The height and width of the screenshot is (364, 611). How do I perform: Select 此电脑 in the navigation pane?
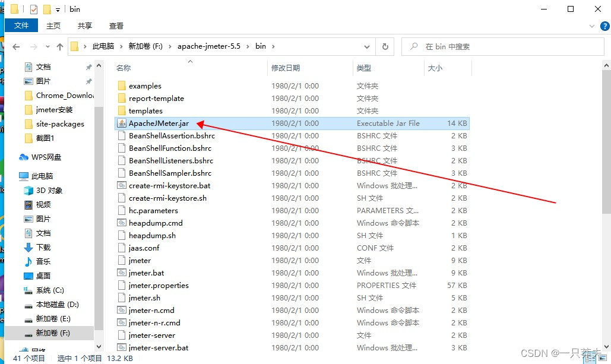point(42,176)
